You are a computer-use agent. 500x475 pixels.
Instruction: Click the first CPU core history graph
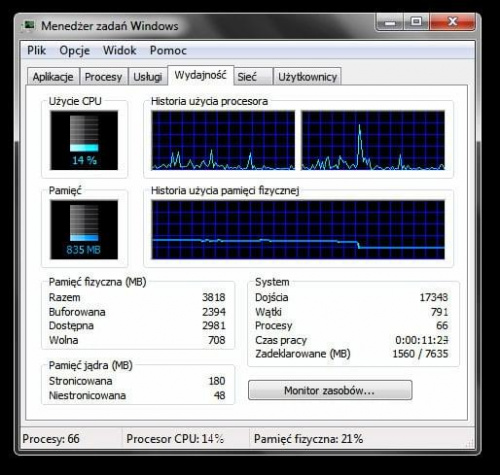click(223, 140)
